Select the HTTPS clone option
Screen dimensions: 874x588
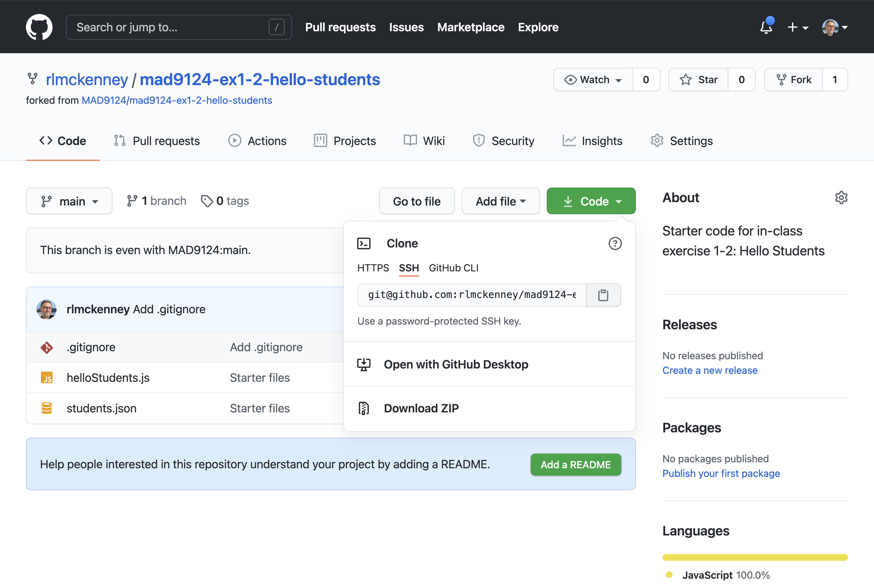pos(373,268)
